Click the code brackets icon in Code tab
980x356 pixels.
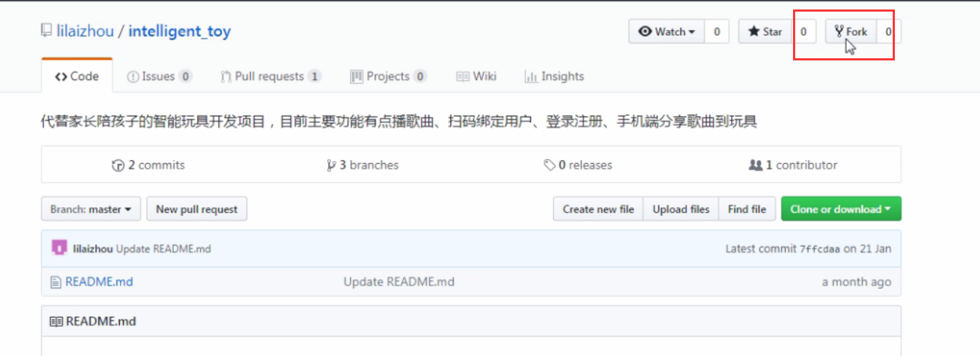(61, 76)
